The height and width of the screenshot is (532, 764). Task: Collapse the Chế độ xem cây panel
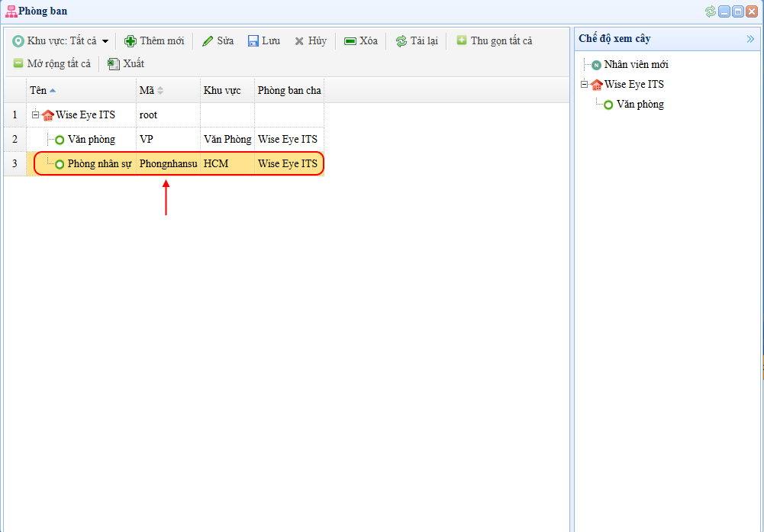tap(750, 39)
